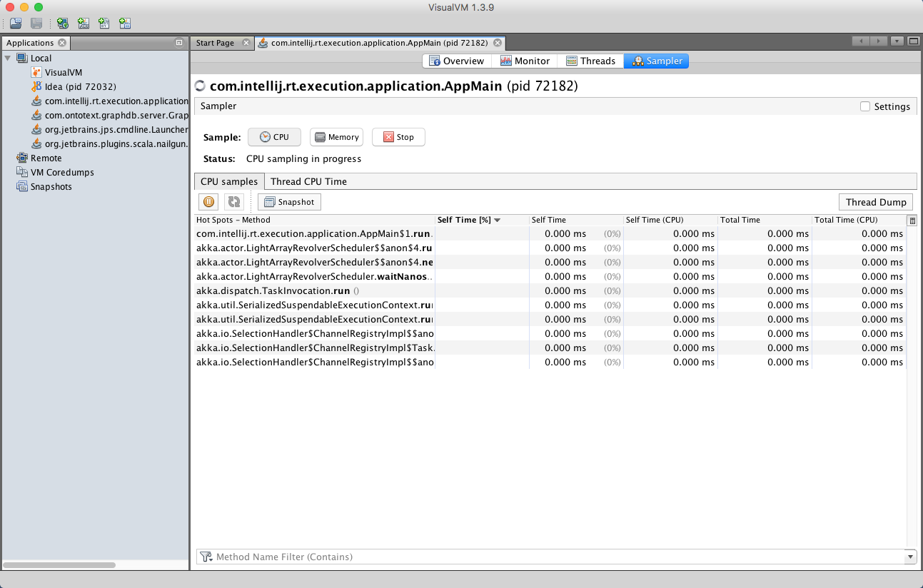Screen dimensions: 923x588
Task: Switch to the Overview tab
Action: [457, 61]
